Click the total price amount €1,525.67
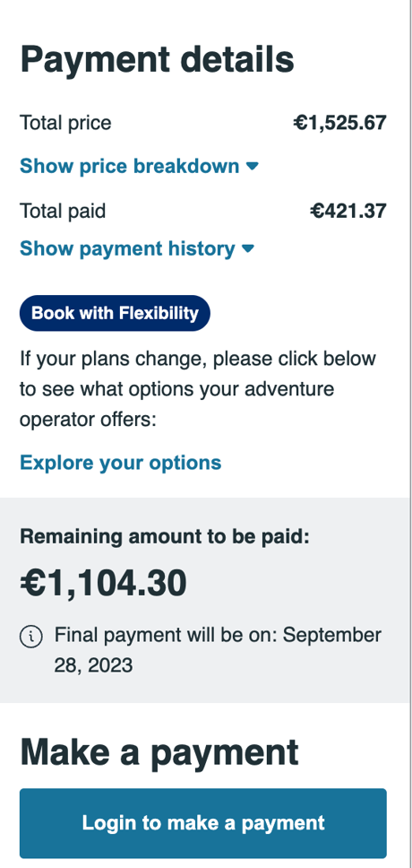This screenshot has height=868, width=412. coord(339,123)
